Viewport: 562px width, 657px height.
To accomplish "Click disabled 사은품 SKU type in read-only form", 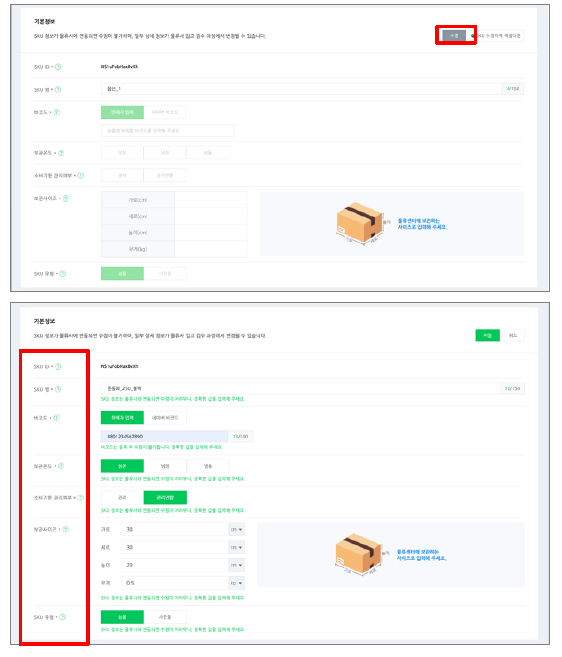I will click(165, 274).
